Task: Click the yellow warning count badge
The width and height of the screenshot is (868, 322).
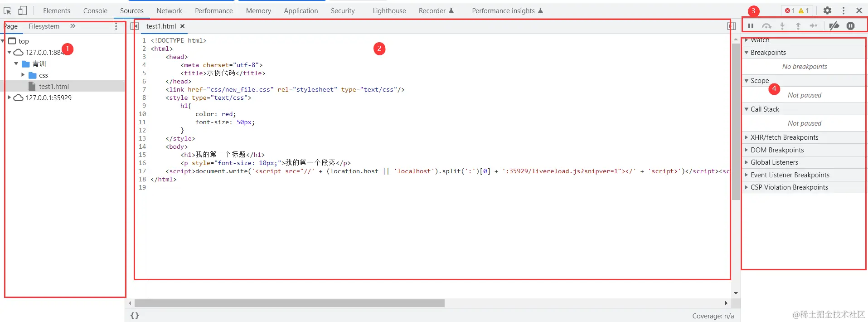Action: click(804, 10)
